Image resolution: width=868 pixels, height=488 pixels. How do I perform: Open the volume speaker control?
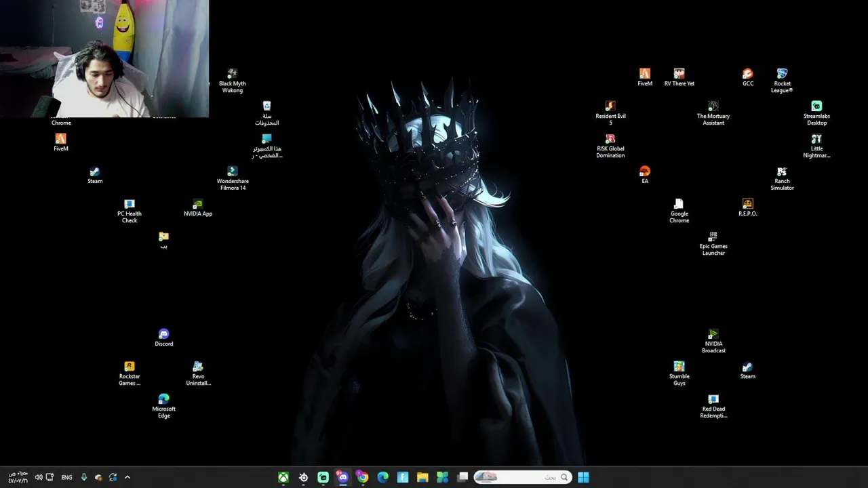39,477
